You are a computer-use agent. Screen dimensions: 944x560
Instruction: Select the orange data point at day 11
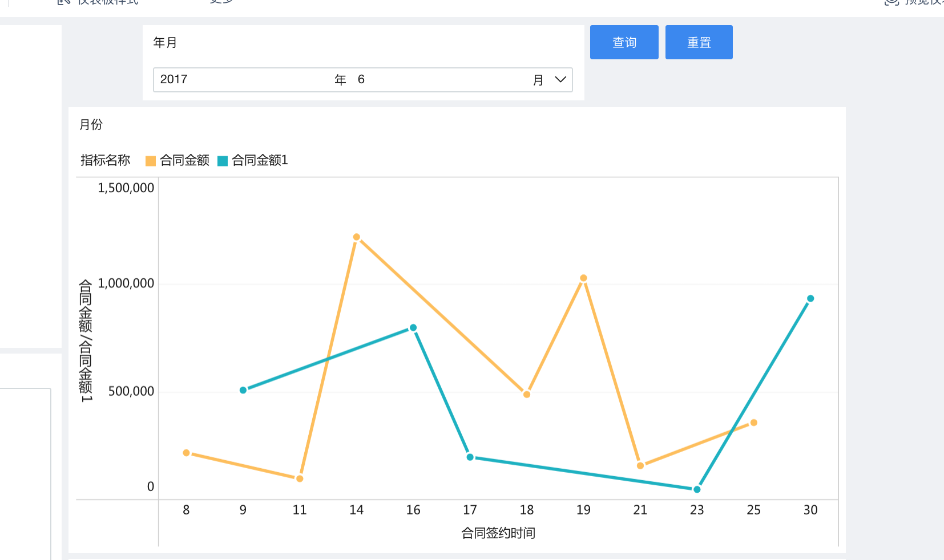pos(300,478)
